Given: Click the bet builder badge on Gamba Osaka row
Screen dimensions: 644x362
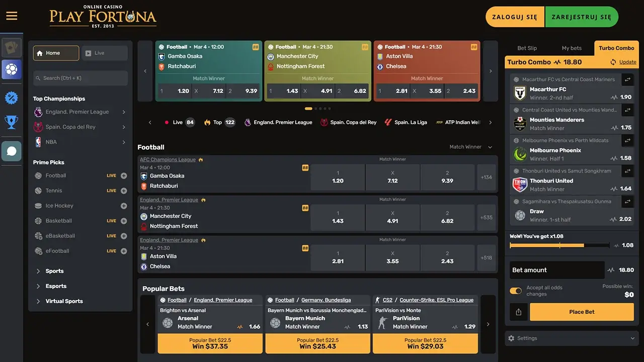Looking at the screenshot, I should pos(305,167).
